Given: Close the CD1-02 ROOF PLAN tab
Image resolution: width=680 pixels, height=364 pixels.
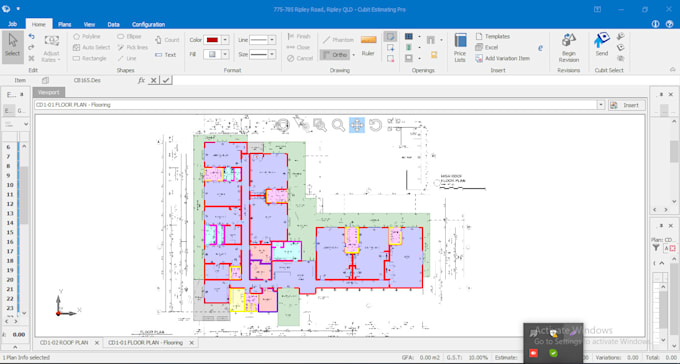Looking at the screenshot, I should (97, 343).
